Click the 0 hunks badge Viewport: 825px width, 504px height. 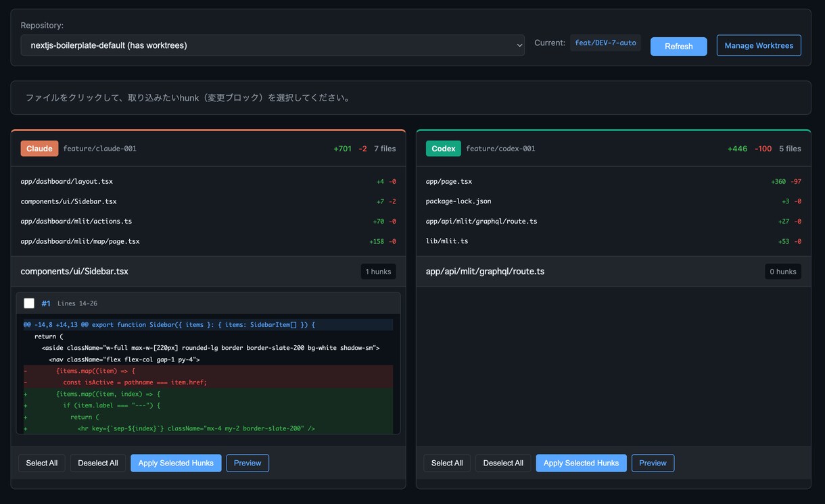(783, 272)
